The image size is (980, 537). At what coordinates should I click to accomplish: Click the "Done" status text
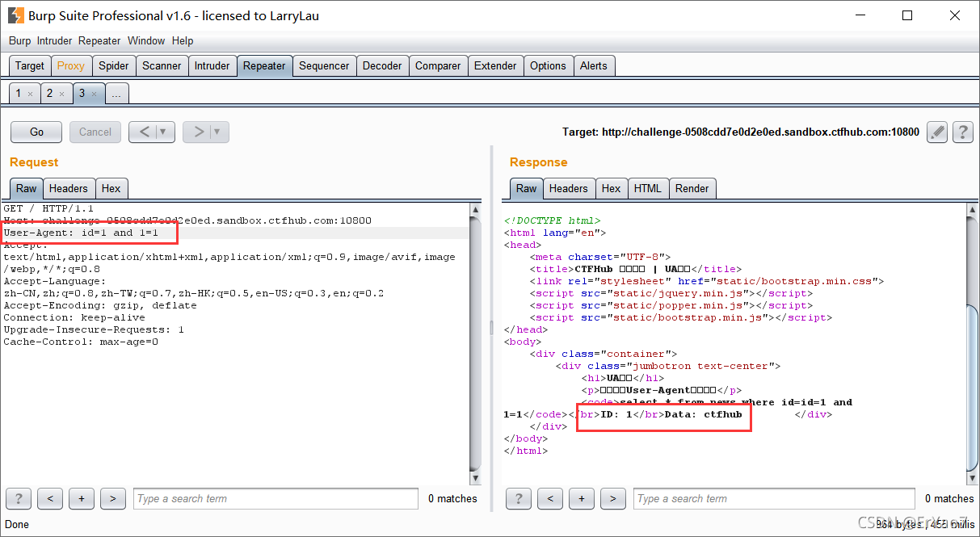point(17,524)
